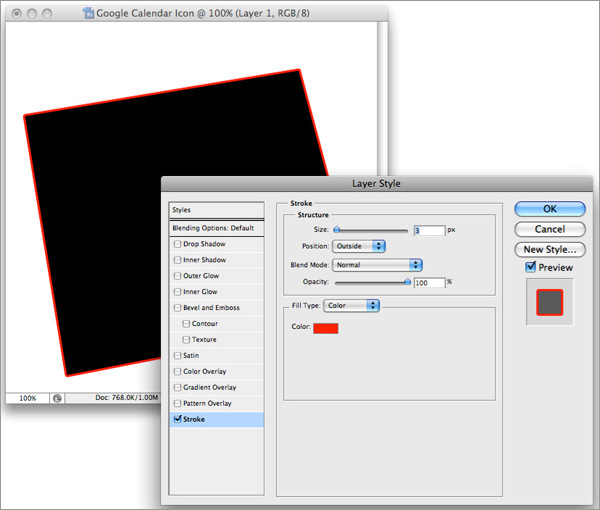
Task: Select the Inner Glow label
Action: coord(200,292)
